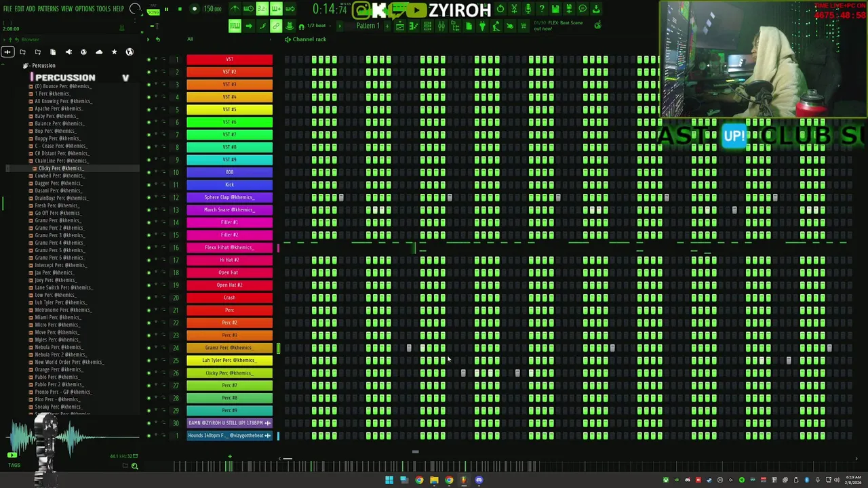This screenshot has width=868, height=488.
Task: Select Nebula Perc 2 @khemics_ sample
Action: pos(60,355)
